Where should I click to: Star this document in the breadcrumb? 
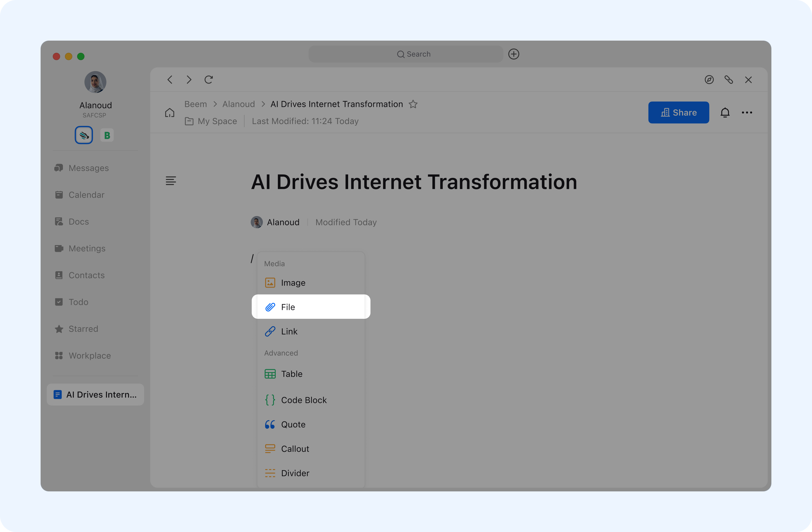pos(413,104)
